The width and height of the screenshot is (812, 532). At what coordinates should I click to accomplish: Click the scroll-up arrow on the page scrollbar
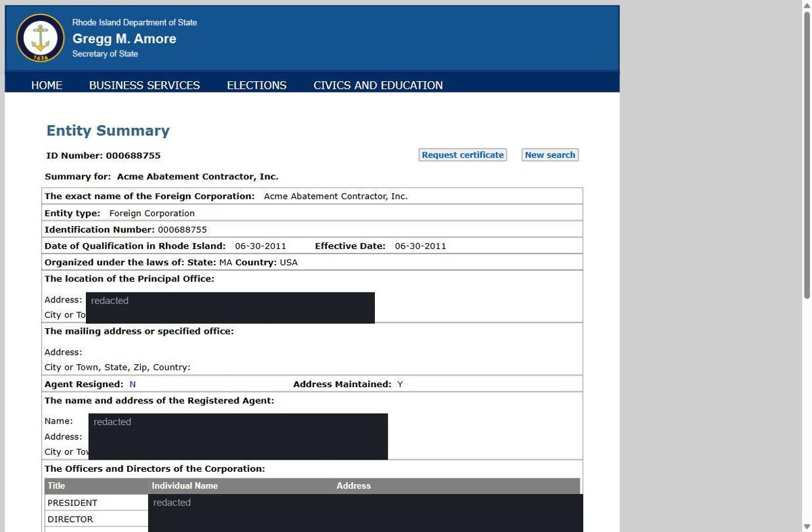[x=805, y=5]
